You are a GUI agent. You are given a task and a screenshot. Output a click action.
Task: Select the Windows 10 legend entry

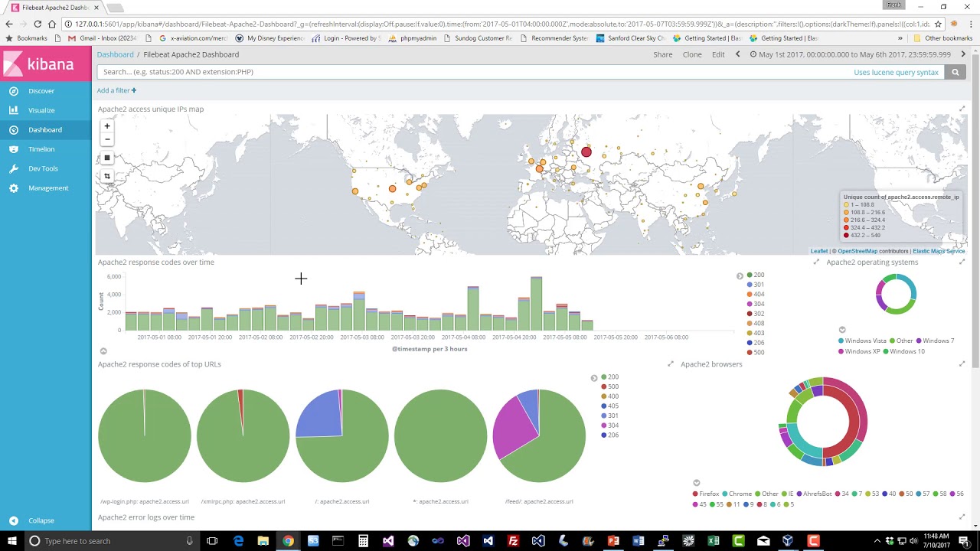(x=903, y=351)
